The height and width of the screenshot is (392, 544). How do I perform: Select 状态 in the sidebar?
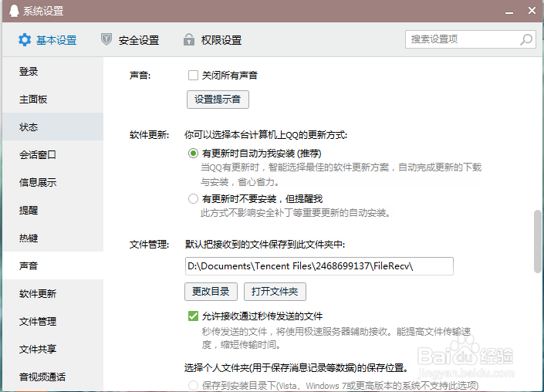[53, 127]
